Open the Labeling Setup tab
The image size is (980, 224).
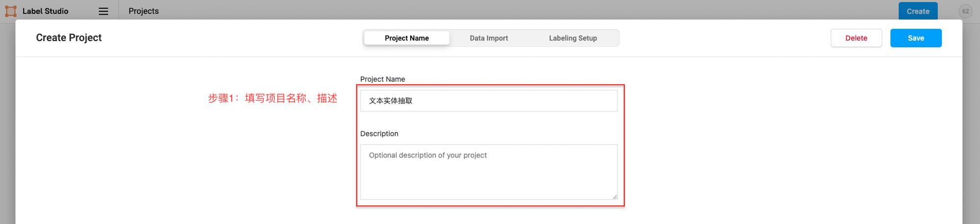tap(573, 38)
